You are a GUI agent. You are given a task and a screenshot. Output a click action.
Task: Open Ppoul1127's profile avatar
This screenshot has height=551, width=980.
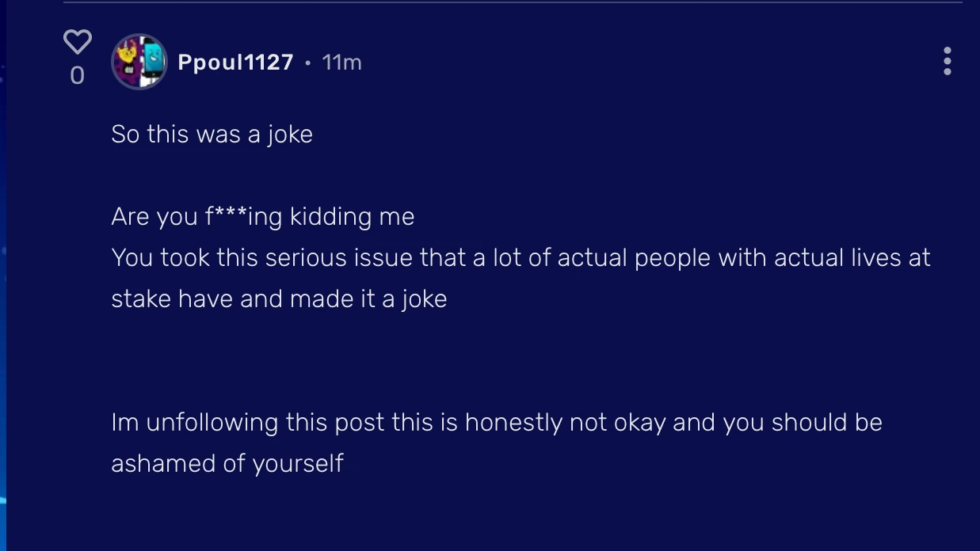point(139,62)
